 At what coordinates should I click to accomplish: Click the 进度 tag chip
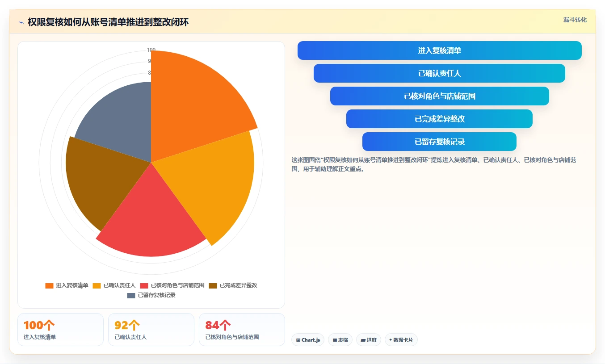point(369,340)
